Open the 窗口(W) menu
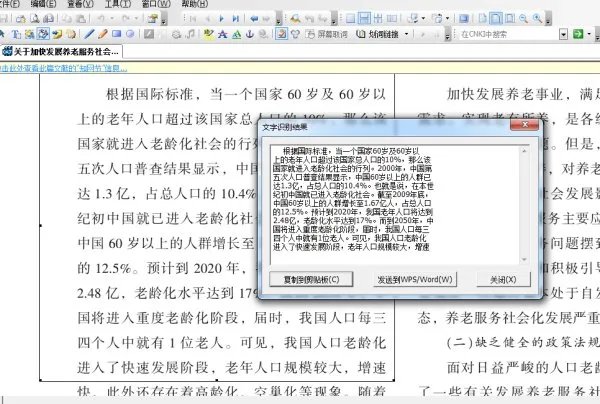 click(156, 4)
